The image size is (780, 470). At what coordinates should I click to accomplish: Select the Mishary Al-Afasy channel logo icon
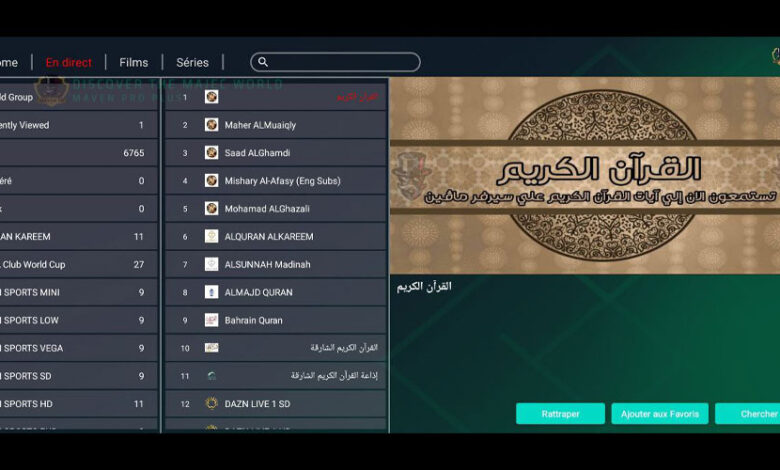211,181
